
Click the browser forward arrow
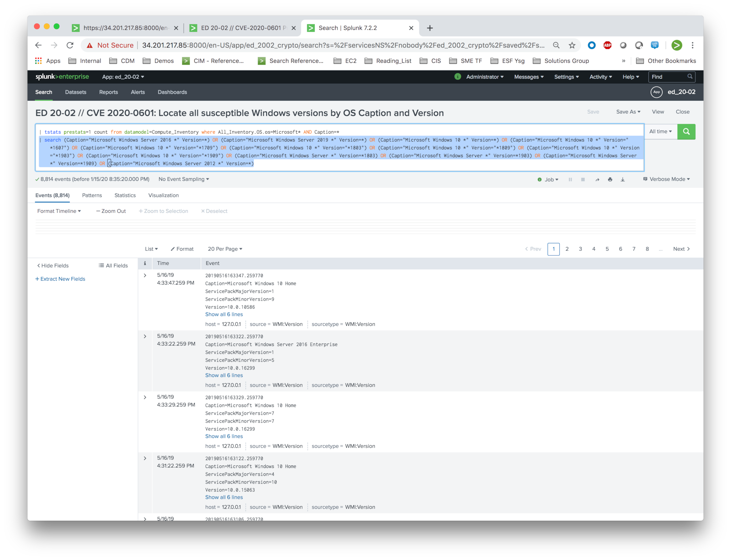pos(54,45)
